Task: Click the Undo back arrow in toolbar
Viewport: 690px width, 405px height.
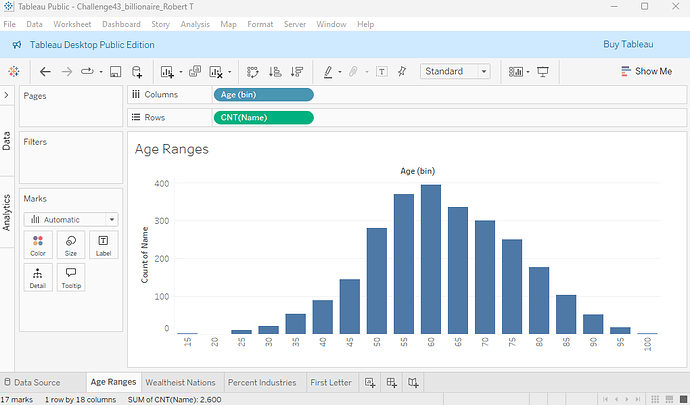Action: (x=45, y=72)
